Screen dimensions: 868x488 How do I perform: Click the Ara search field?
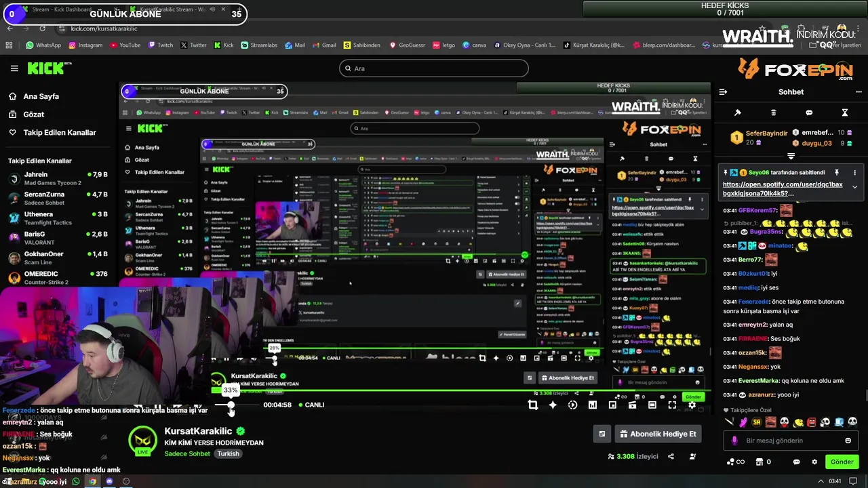click(x=434, y=68)
